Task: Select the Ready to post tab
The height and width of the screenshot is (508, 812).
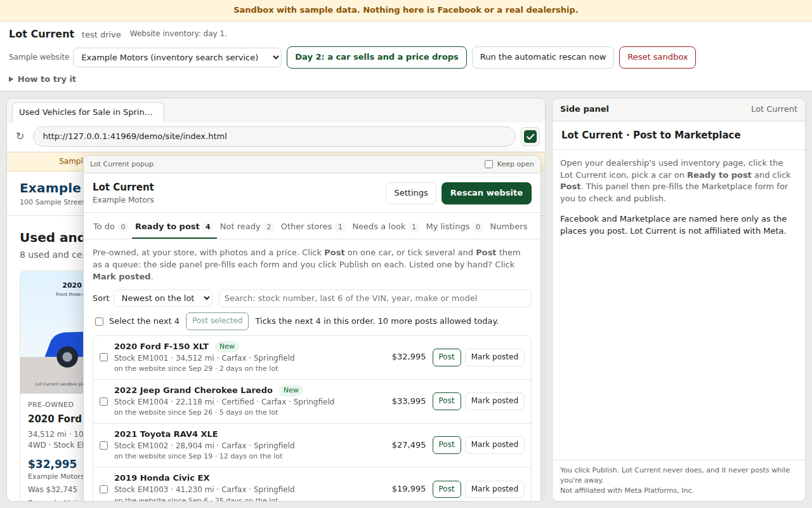Action: pos(173,227)
